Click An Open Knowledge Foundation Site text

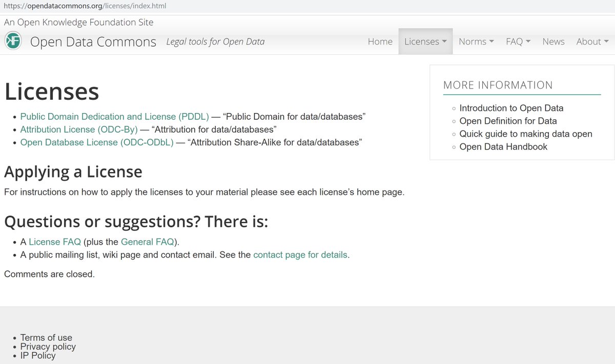point(78,22)
